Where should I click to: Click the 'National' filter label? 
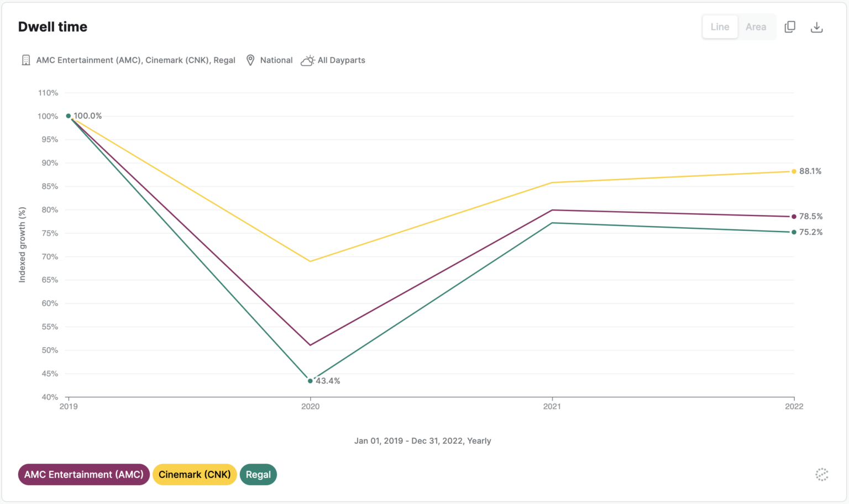276,60
